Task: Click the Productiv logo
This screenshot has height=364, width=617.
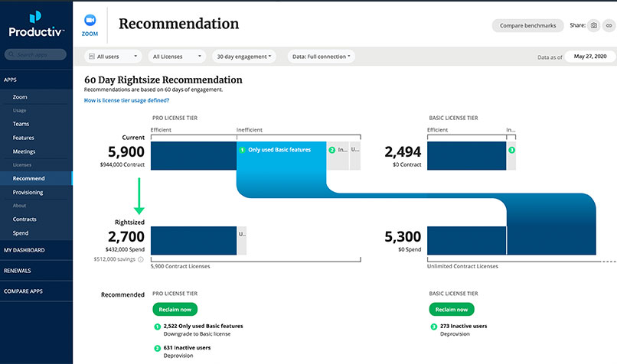Action: 36,24
